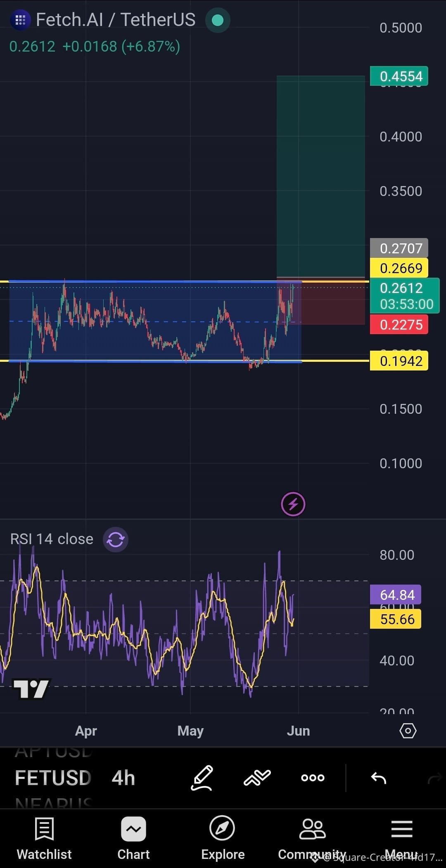Image resolution: width=446 pixels, height=868 pixels.
Task: Tap the TradingView logo watermark button
Action: tap(31, 689)
